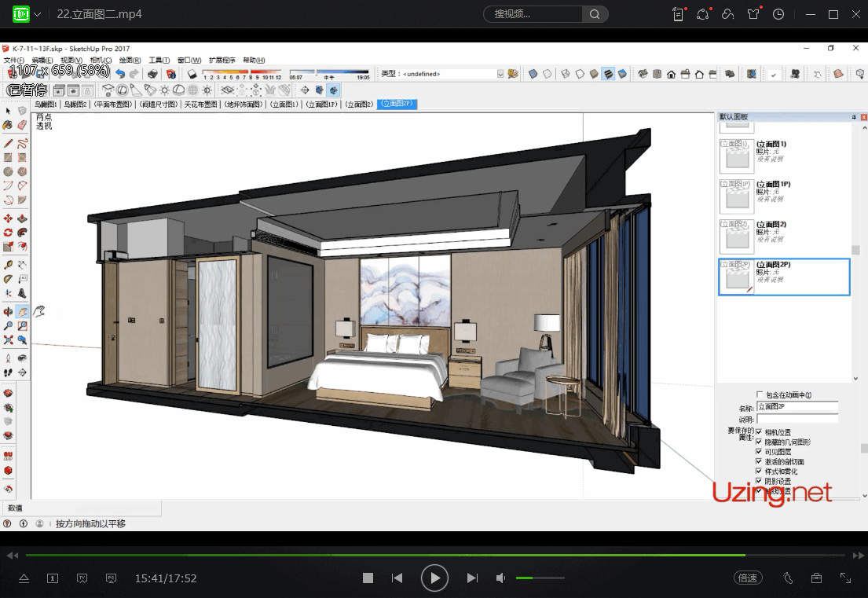This screenshot has width=868, height=598.
Task: Adjust the volume slider
Action: [x=540, y=578]
